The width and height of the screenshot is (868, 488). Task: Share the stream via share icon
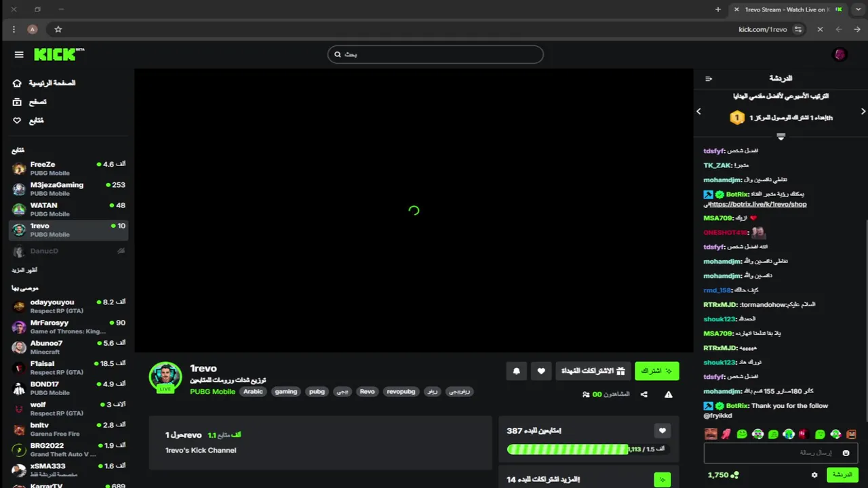pos(644,394)
